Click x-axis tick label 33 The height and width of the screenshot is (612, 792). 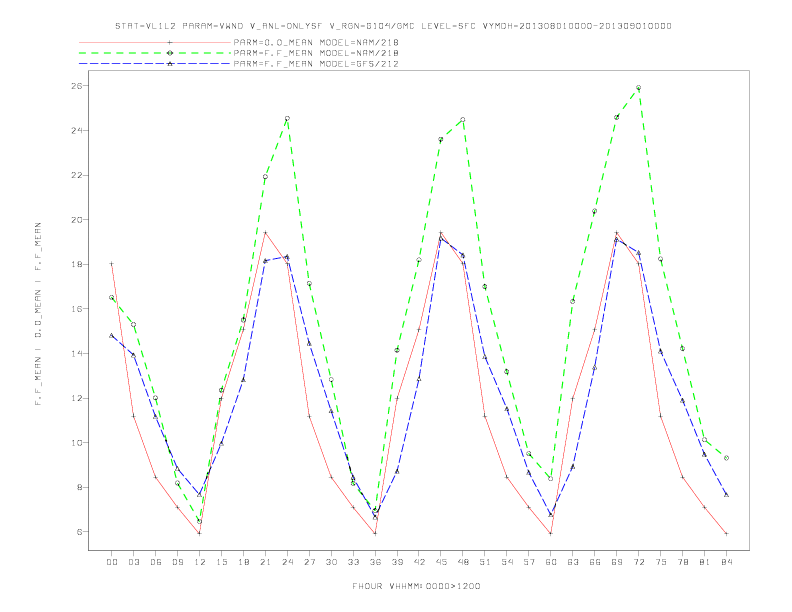click(353, 562)
